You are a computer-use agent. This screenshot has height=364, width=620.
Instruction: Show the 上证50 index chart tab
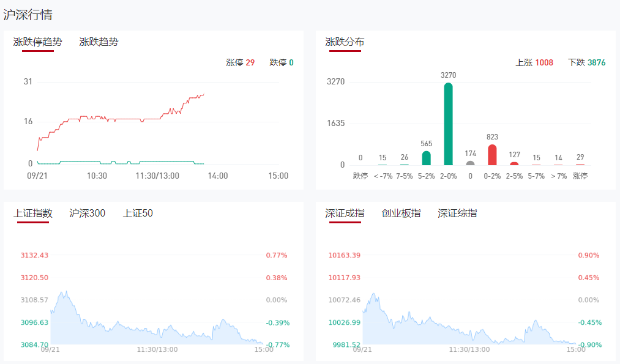pyautogui.click(x=138, y=214)
